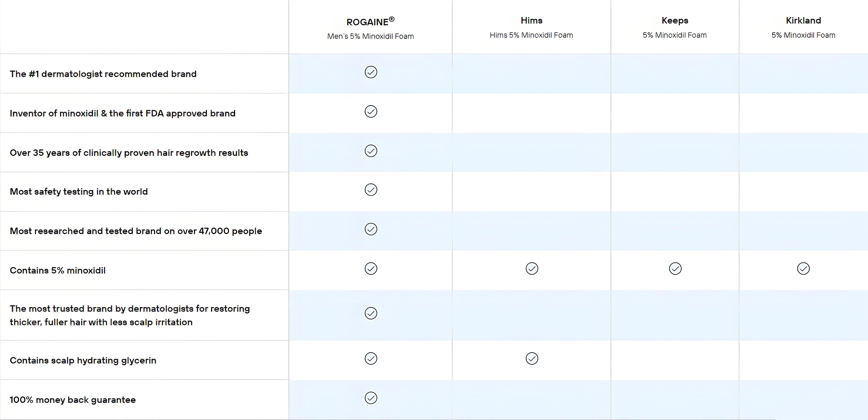Select the Hims column header
This screenshot has width=868, height=420.
531,21
